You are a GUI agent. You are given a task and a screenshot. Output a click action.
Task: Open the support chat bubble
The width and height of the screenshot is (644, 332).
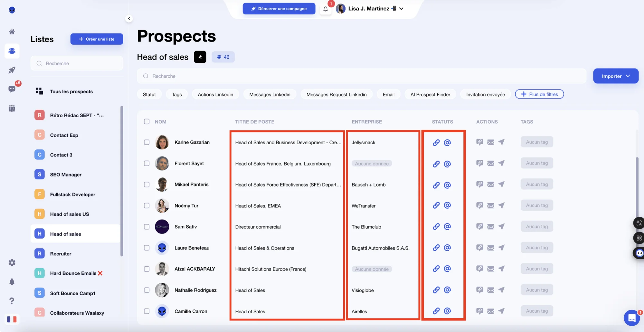tap(632, 318)
